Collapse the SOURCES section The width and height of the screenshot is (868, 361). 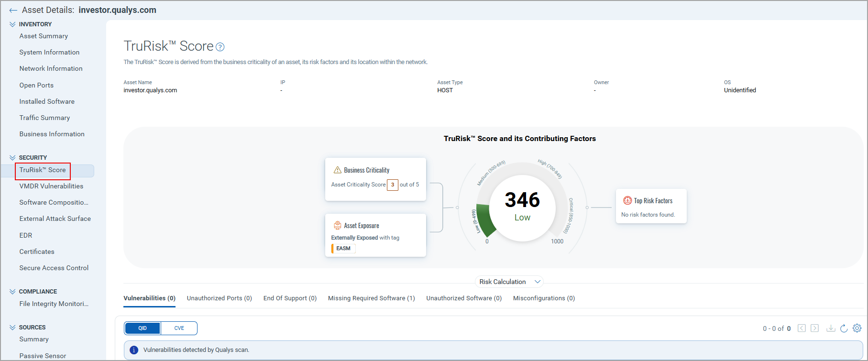(x=12, y=327)
